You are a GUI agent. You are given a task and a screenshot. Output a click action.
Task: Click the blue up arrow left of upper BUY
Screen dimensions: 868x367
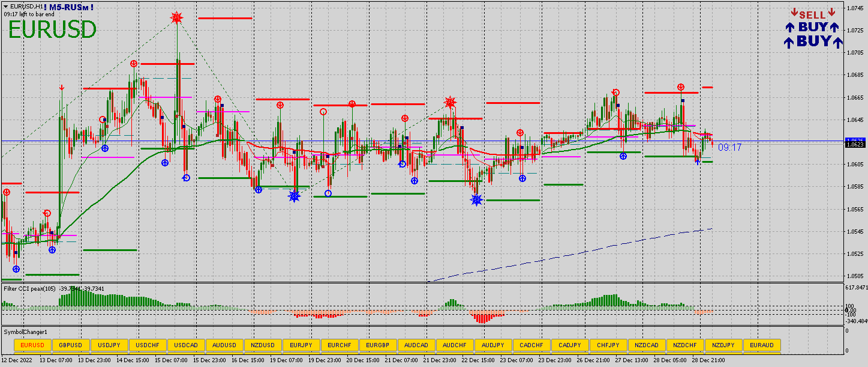(x=790, y=27)
